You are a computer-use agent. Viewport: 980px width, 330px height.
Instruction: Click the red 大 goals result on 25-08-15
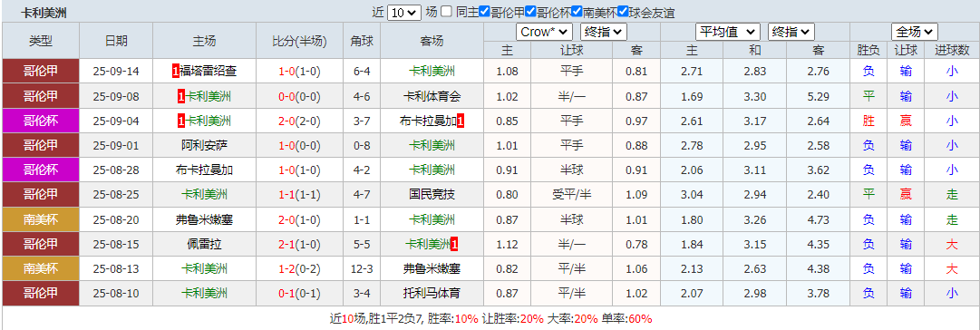[951, 244]
